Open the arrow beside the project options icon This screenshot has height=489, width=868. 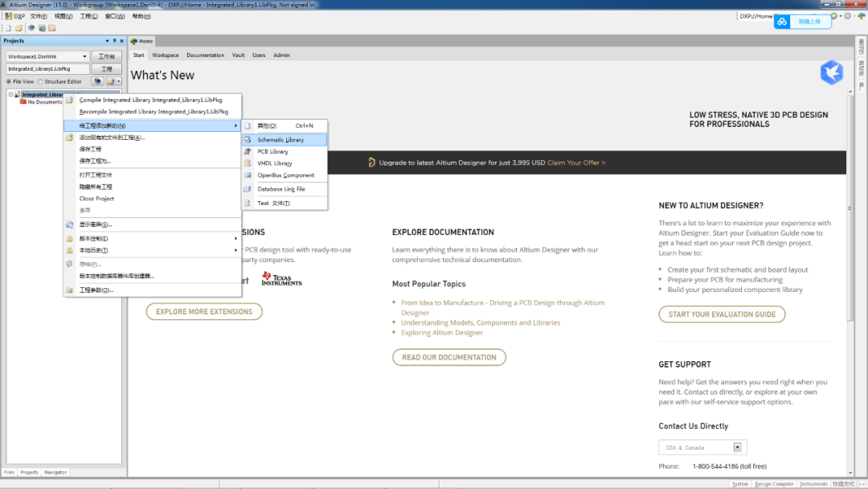coord(118,81)
